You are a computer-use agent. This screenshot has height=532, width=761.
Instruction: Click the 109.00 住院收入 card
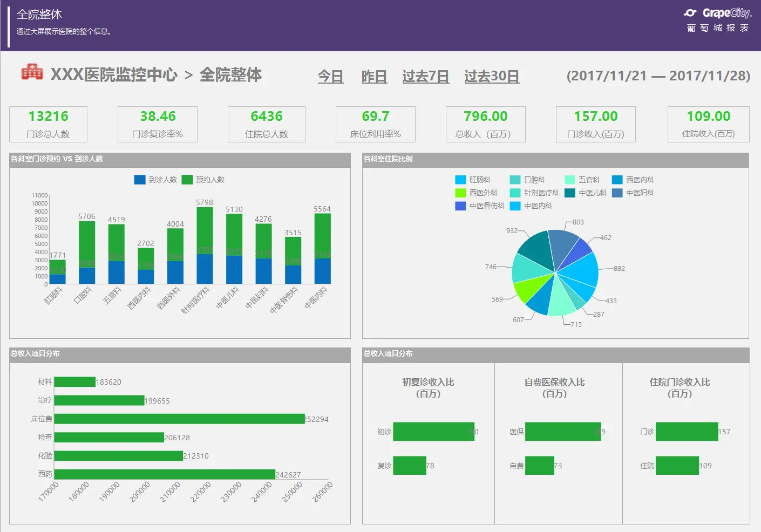[x=709, y=124]
